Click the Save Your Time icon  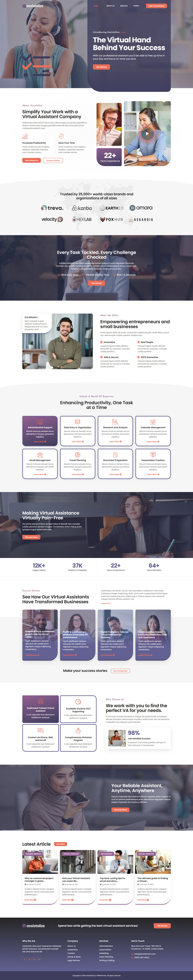[61, 136]
